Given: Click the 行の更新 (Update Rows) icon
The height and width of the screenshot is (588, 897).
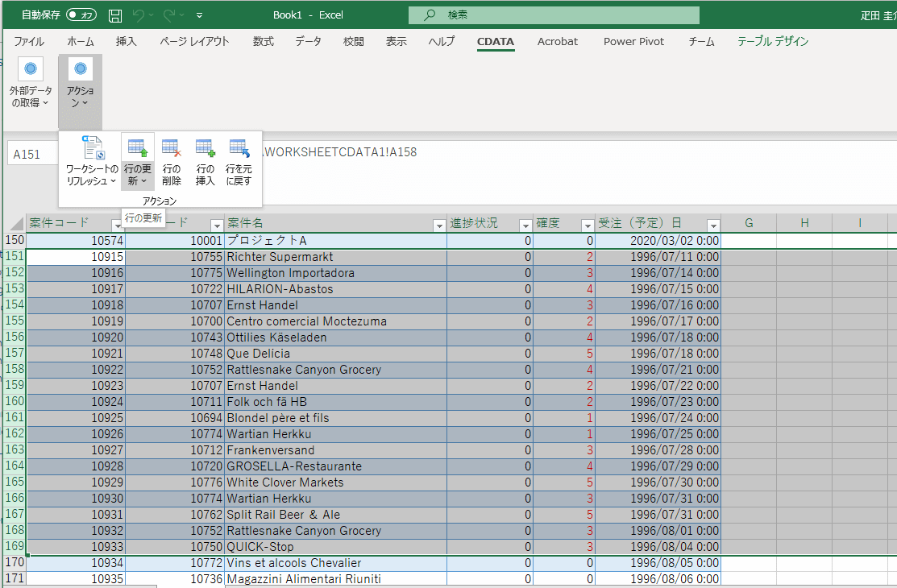Looking at the screenshot, I should [137, 148].
